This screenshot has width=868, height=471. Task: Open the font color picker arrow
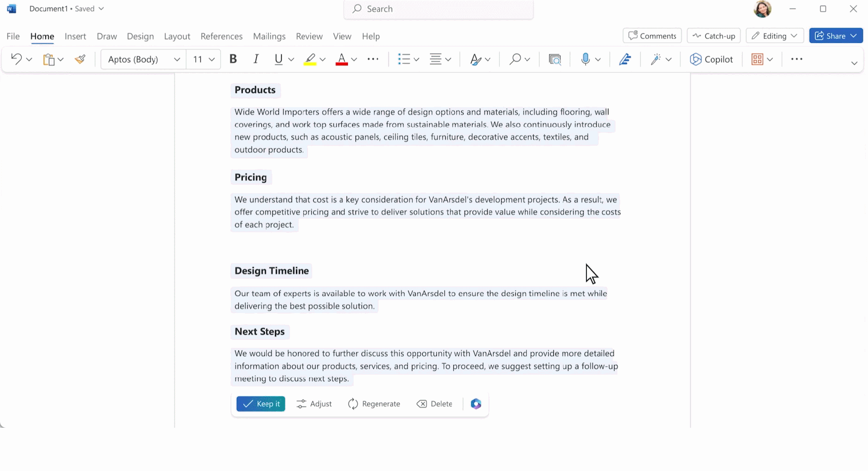tap(354, 59)
